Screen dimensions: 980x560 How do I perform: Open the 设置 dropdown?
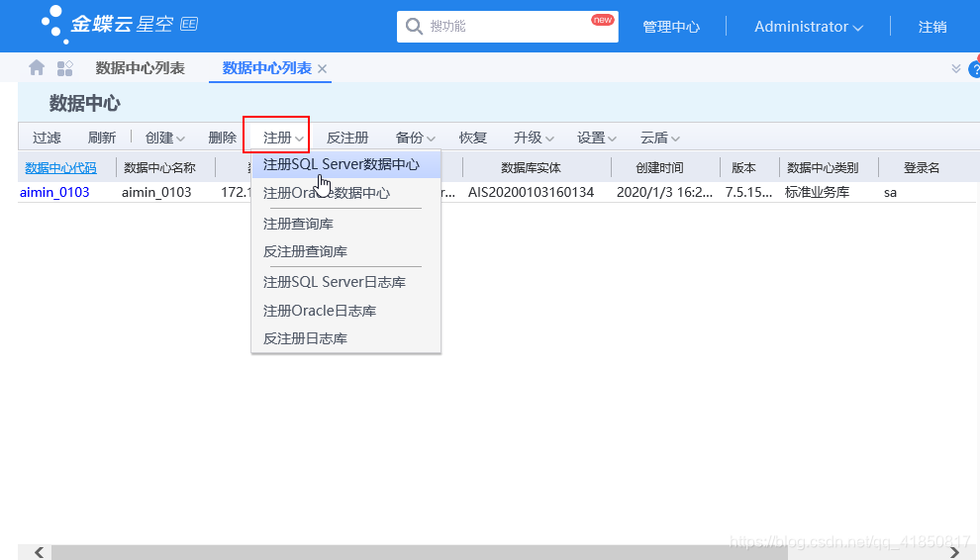[597, 138]
